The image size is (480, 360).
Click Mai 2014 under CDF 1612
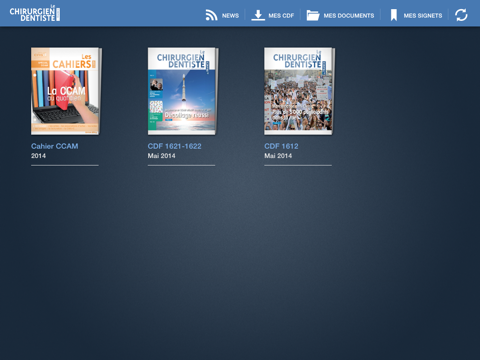tap(278, 156)
